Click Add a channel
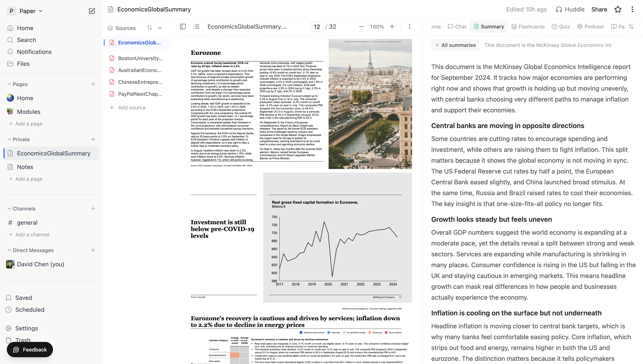The width and height of the screenshot is (643, 364). pyautogui.click(x=29, y=234)
